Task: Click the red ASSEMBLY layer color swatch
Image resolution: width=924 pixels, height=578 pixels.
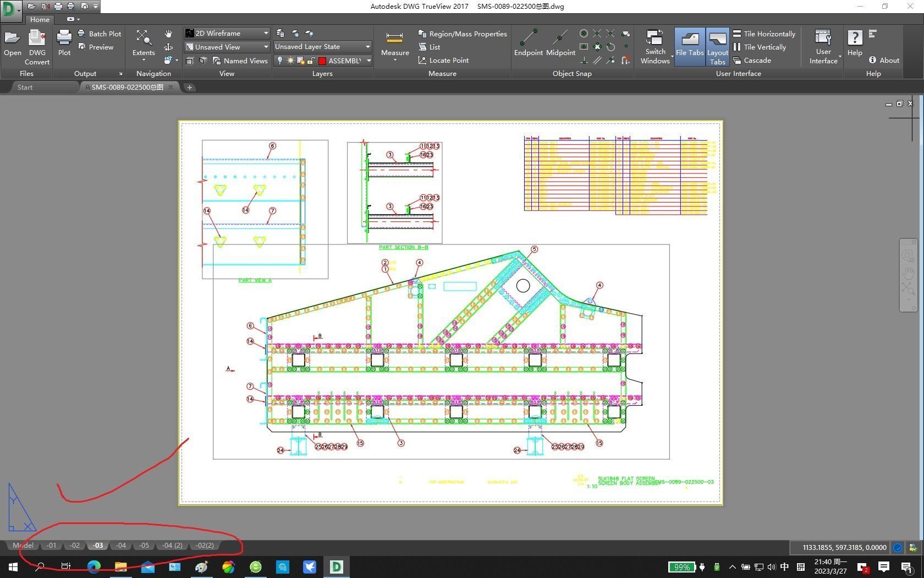Action: point(322,61)
